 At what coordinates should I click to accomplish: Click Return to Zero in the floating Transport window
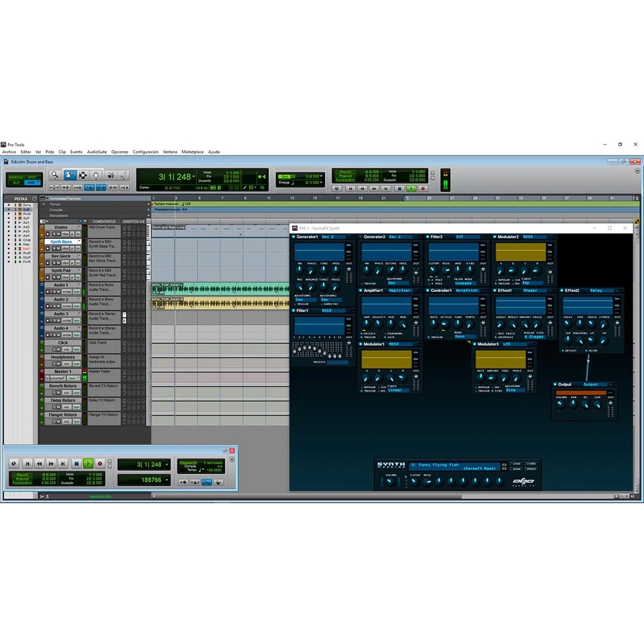coord(28,464)
